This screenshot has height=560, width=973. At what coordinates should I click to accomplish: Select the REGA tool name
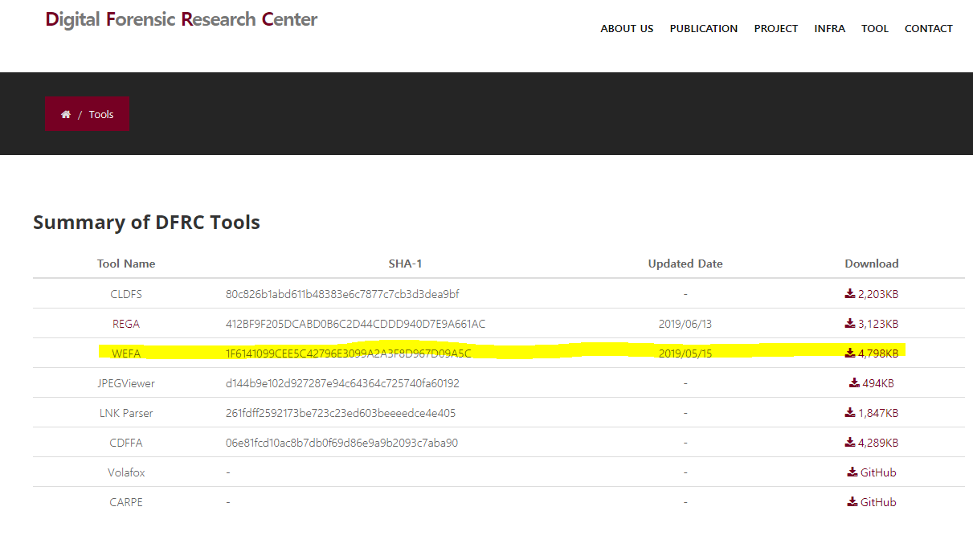click(126, 324)
